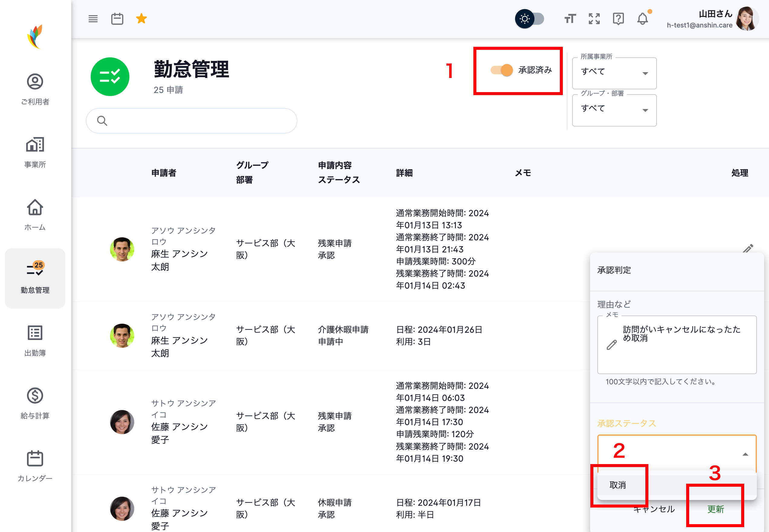Image resolution: width=769 pixels, height=532 pixels.
Task: Open the help question mark icon
Action: coord(618,19)
